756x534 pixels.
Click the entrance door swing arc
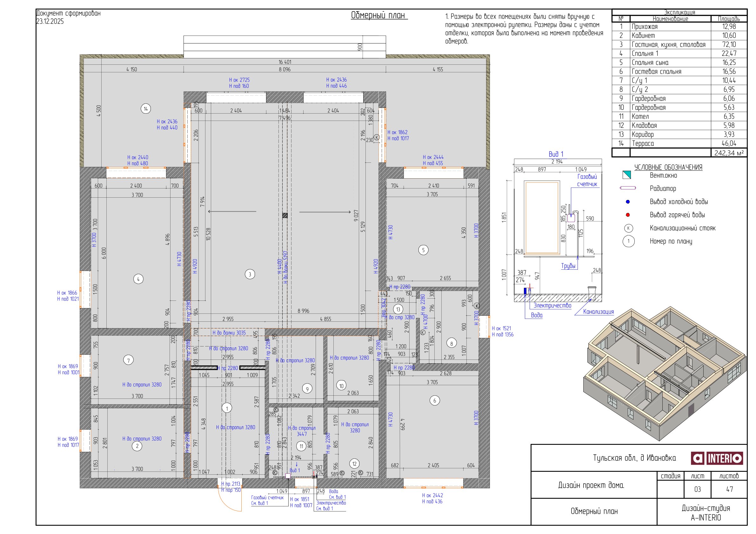click(225, 504)
